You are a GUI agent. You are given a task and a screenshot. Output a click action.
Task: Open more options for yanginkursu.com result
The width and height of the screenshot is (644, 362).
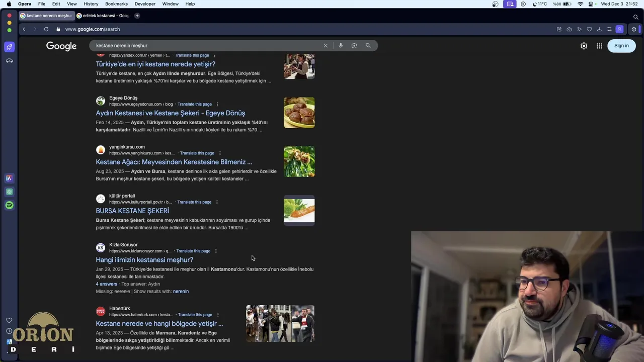220,153
